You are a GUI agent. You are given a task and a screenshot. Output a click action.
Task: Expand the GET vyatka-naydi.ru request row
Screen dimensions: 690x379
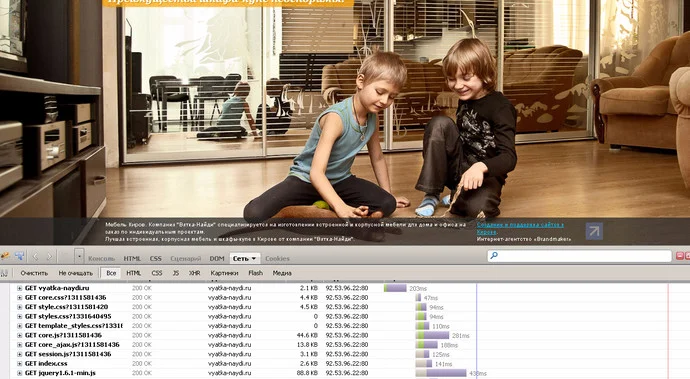pyautogui.click(x=20, y=288)
